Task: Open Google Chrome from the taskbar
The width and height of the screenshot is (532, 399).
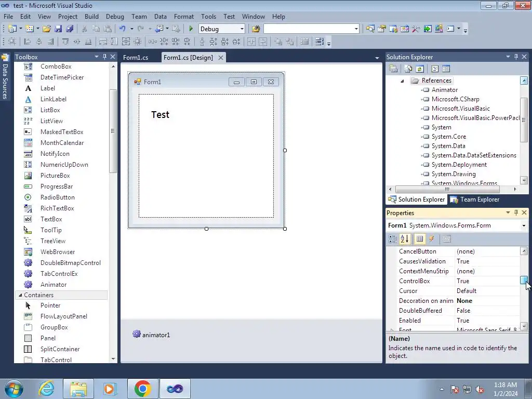Action: point(142,389)
